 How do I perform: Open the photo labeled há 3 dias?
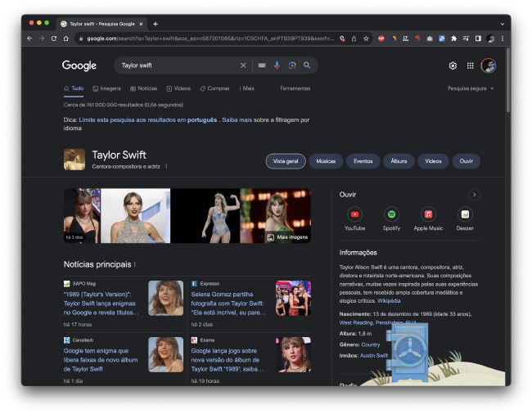click(x=82, y=216)
